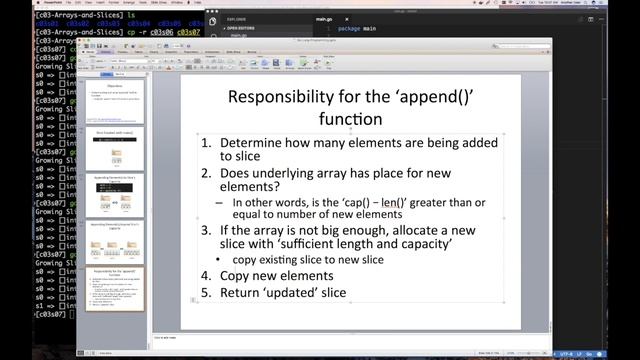Collapse OPEN EDITORS section in VS Code
Viewport: 640px width, 360px height.
[240, 28]
